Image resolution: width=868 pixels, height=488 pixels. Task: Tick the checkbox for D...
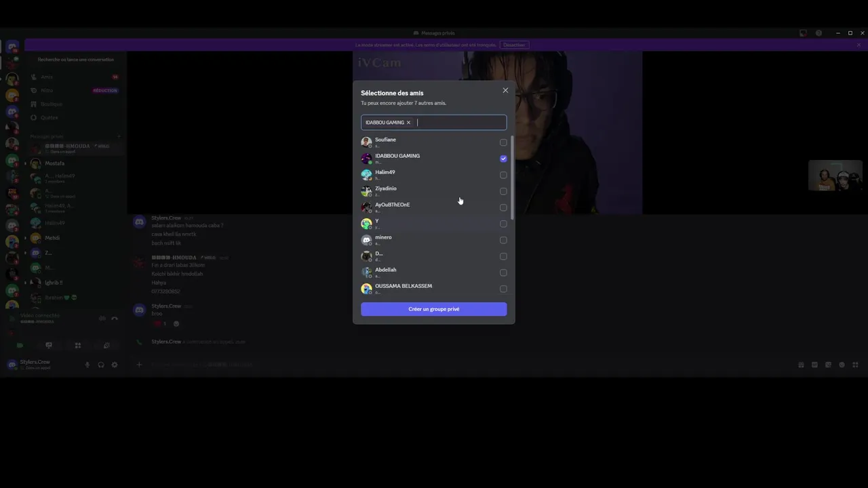pyautogui.click(x=503, y=256)
